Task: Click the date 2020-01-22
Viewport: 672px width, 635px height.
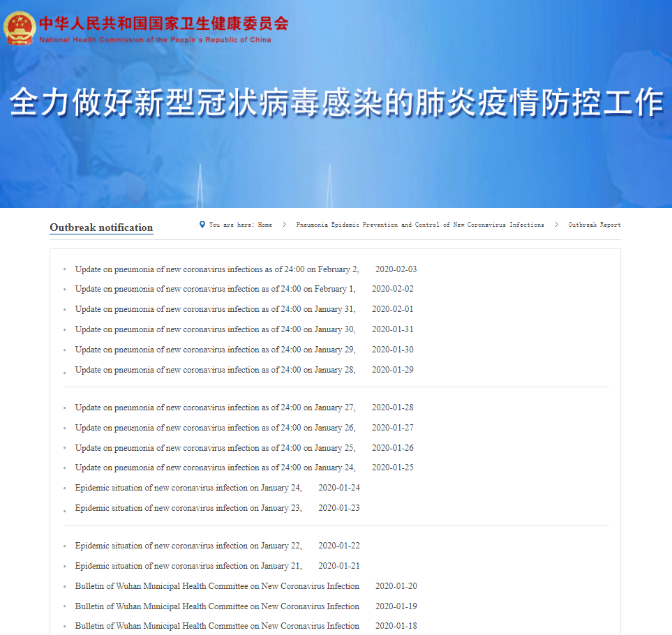Action: 339,546
